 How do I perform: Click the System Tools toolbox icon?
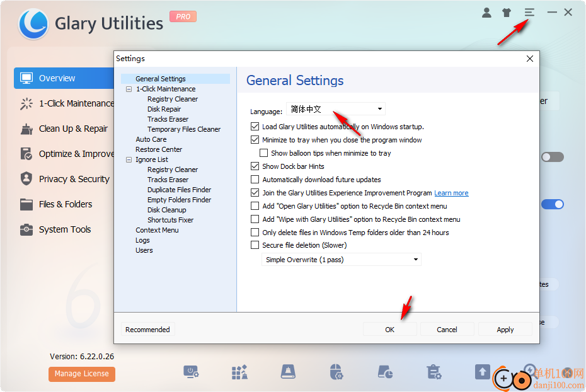[x=26, y=229]
